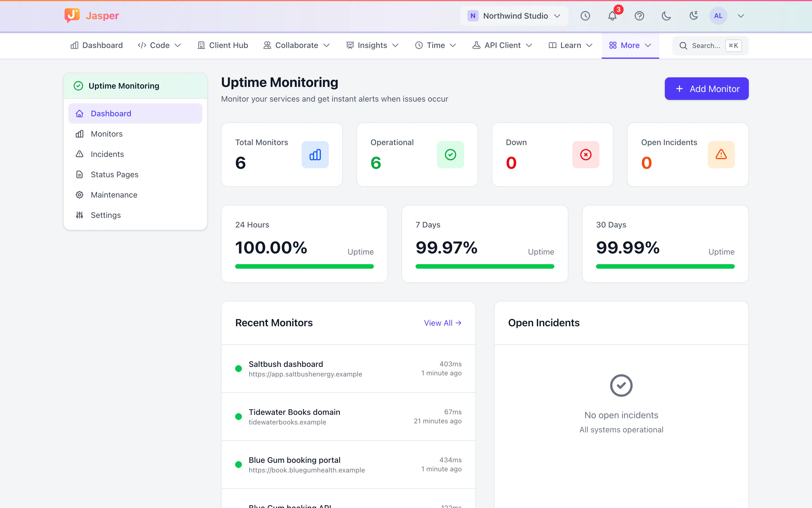Open the recent activity clock icon
This screenshot has width=812, height=508.
point(585,16)
